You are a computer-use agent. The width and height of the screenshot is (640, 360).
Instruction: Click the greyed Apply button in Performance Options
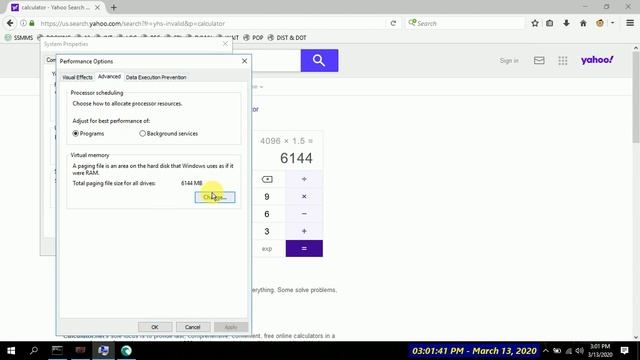tap(231, 327)
